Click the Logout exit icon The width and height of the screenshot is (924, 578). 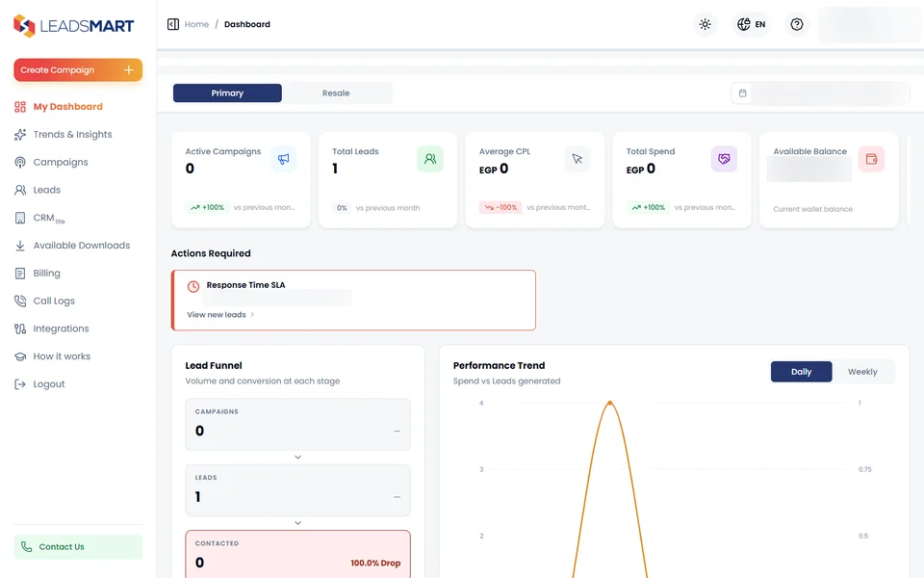click(20, 384)
